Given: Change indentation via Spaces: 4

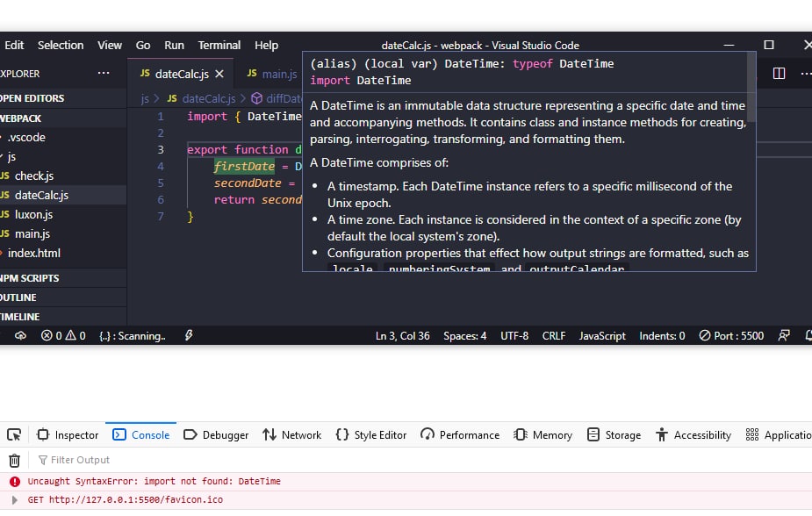Looking at the screenshot, I should 464,336.
